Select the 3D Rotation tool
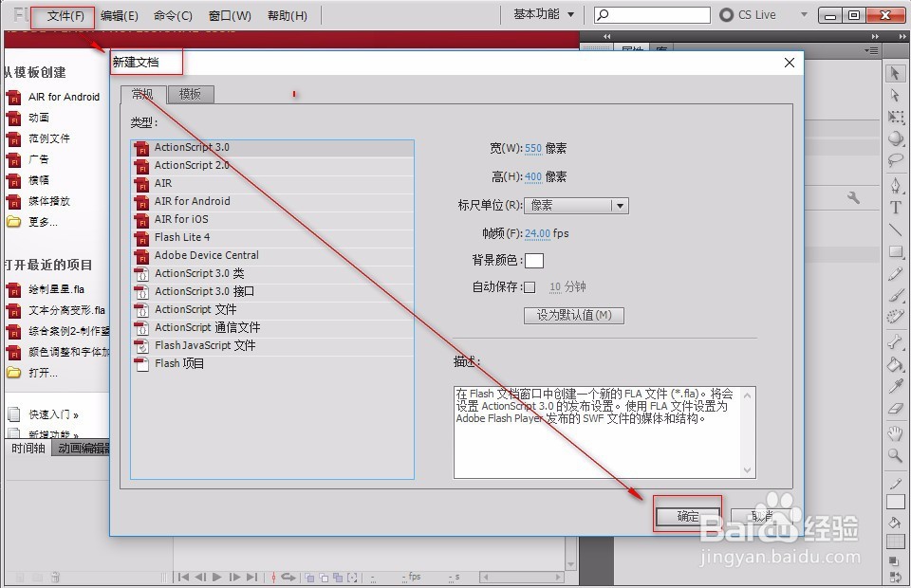This screenshot has width=911, height=588. point(895,138)
